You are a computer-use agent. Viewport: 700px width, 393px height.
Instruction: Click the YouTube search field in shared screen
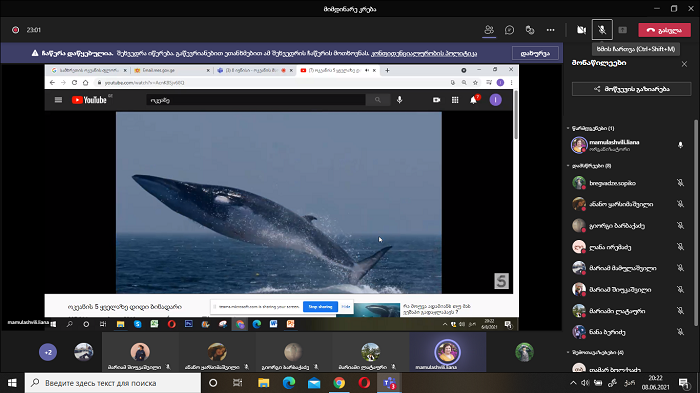tap(256, 100)
